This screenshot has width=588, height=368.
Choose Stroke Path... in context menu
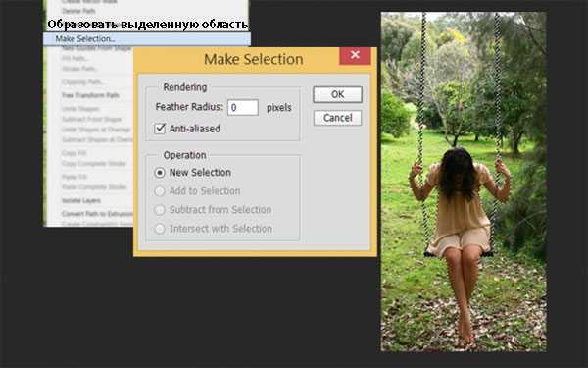[x=79, y=69]
